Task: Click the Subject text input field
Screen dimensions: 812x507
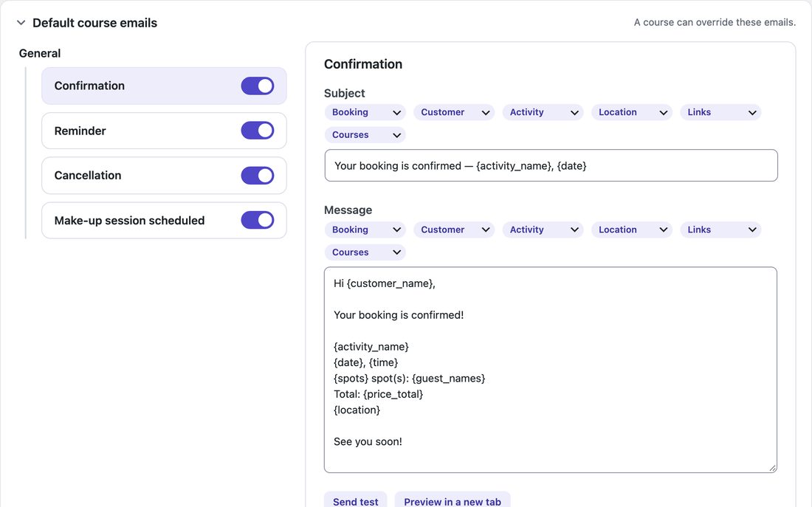Action: [551, 166]
